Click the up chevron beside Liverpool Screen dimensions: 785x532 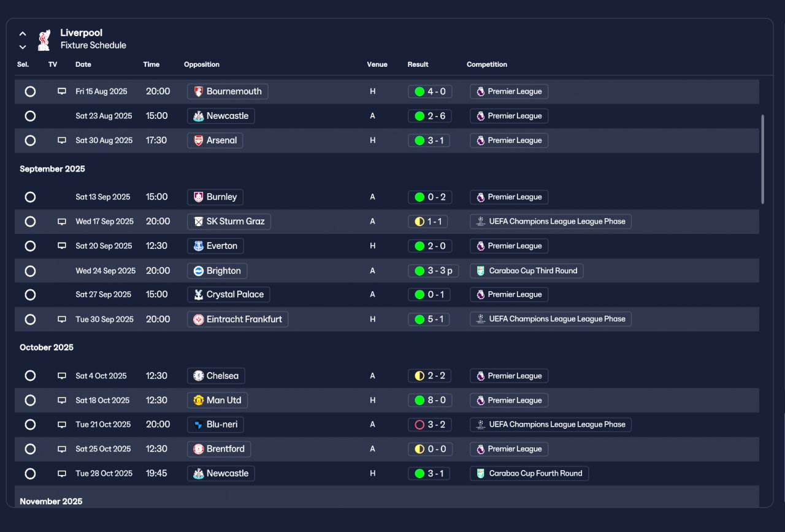click(x=23, y=34)
